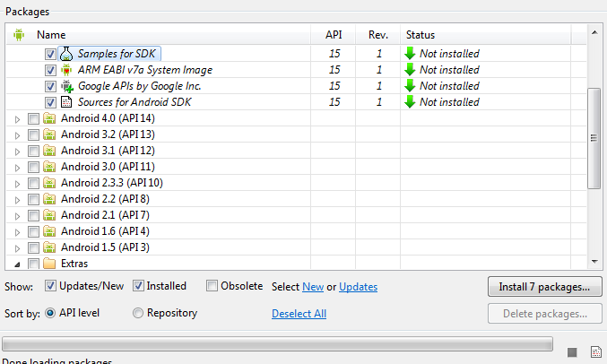Expand the Android 4.0 (API 14) node
This screenshot has width=607, height=364.
click(17, 119)
